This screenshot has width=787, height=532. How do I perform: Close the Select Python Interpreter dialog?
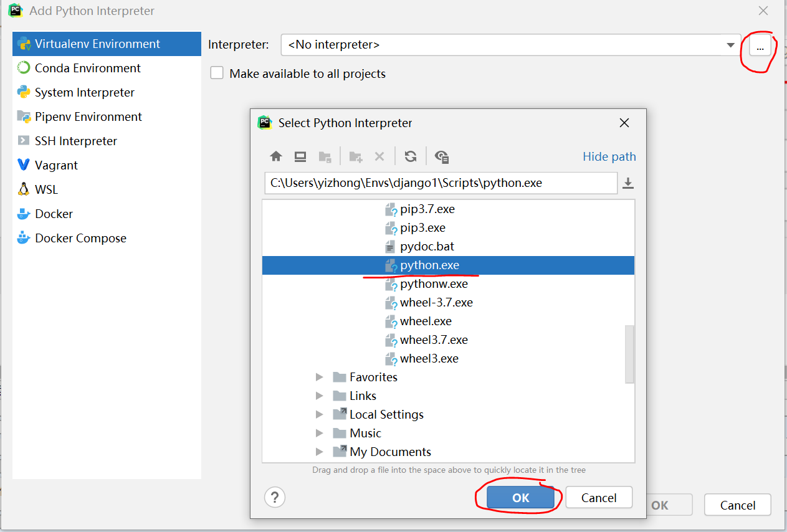coord(624,123)
